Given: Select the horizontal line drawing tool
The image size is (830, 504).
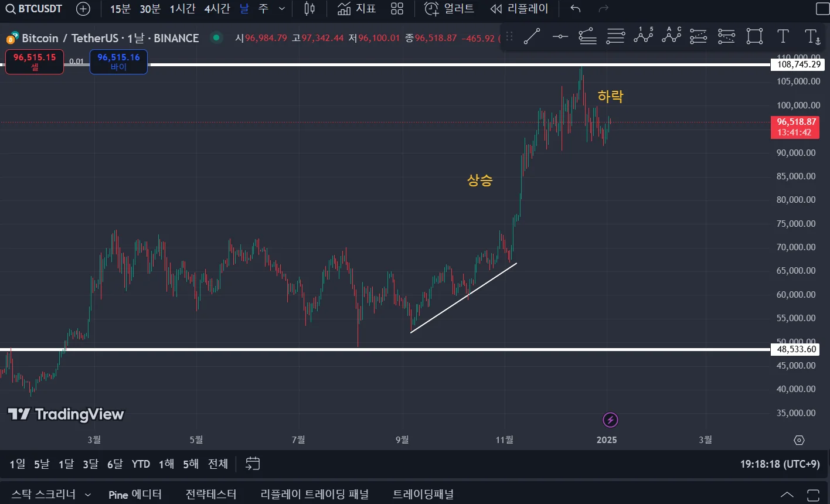Looking at the screenshot, I should [560, 36].
